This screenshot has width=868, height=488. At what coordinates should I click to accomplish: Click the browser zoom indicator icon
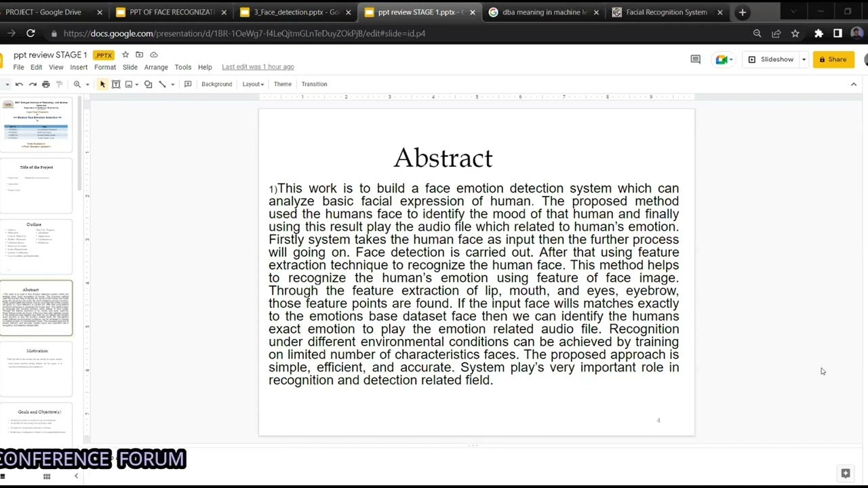[x=757, y=33]
